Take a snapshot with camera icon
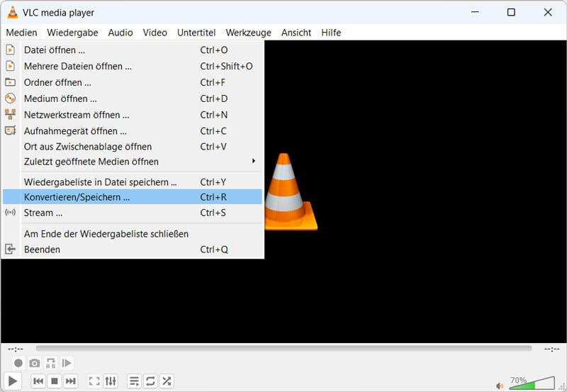 coord(34,363)
